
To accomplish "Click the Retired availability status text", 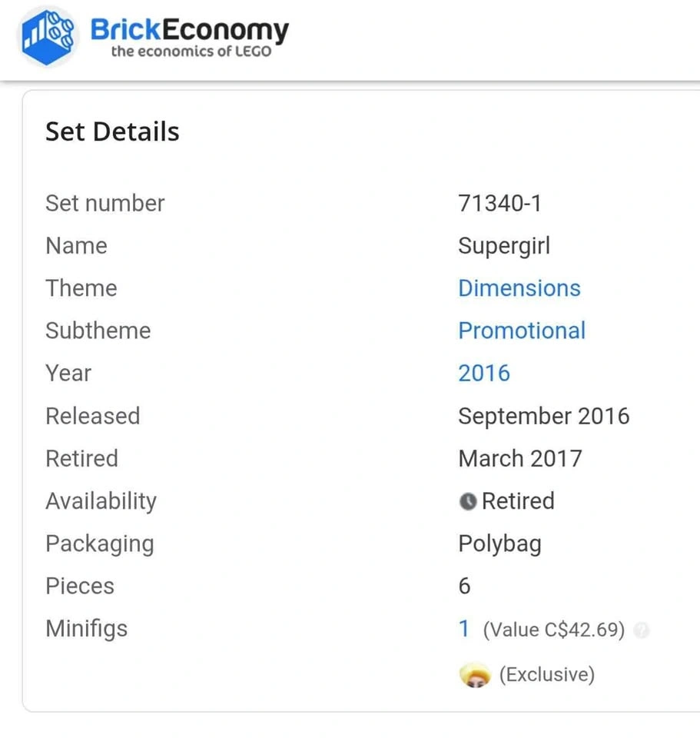I will click(517, 501).
